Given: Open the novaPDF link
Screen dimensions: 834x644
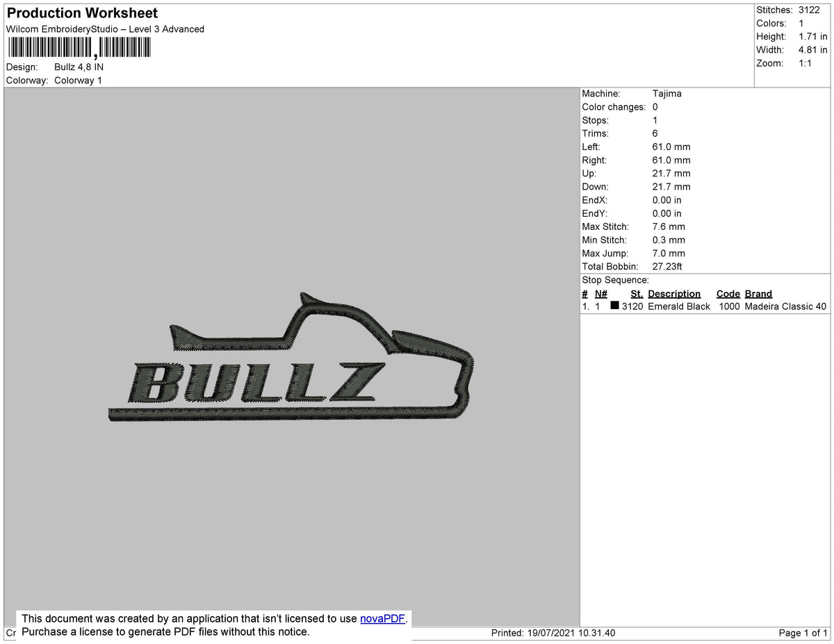Looking at the screenshot, I should pyautogui.click(x=382, y=618).
